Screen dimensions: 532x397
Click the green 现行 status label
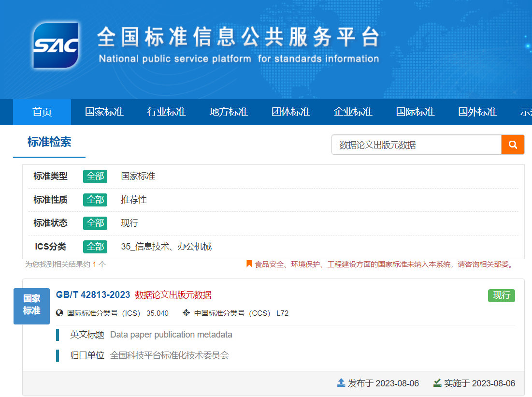(x=501, y=295)
